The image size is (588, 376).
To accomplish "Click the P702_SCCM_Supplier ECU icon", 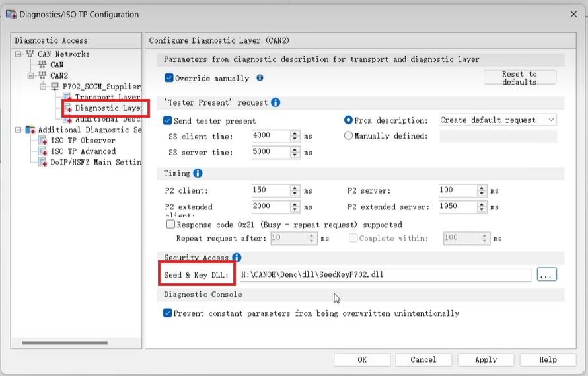I will point(55,87).
